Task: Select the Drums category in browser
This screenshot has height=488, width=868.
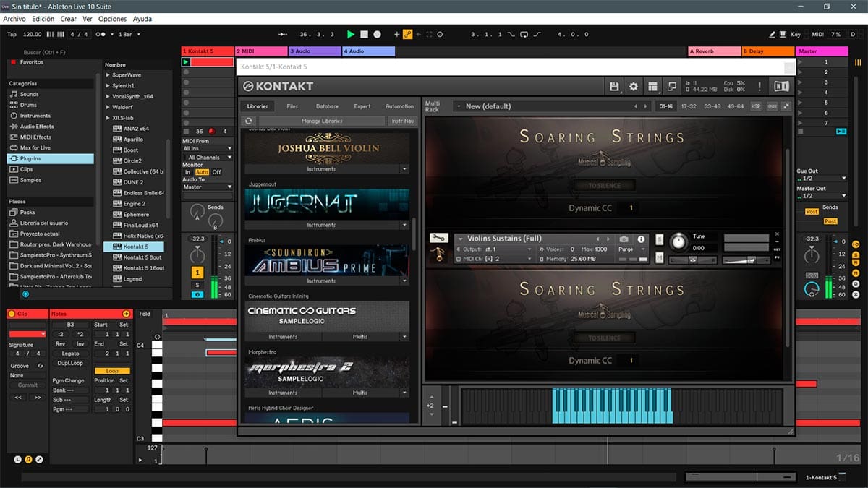Action: tap(51, 105)
